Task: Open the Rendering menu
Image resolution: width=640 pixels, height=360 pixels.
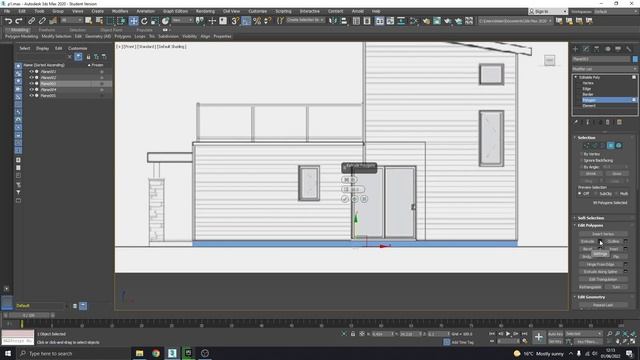Action: pos(205,11)
